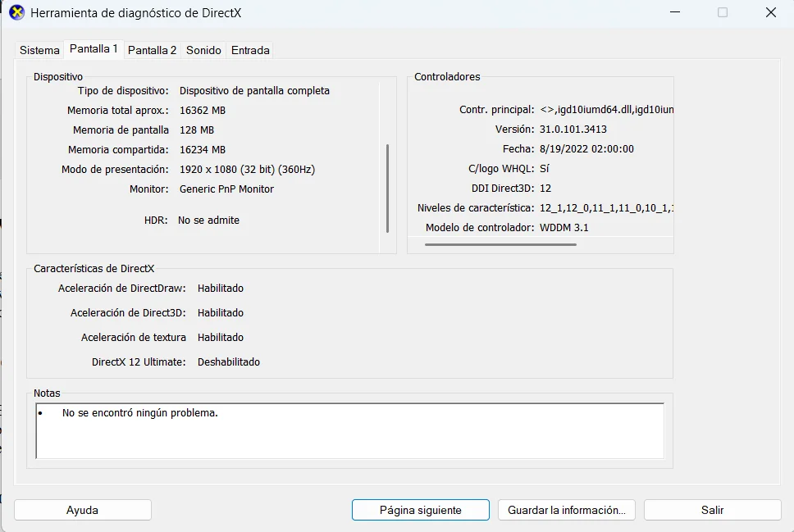Viewport: 794px width, 532px height.
Task: Click the '16234 MB' shared memory value
Action: [x=203, y=150]
